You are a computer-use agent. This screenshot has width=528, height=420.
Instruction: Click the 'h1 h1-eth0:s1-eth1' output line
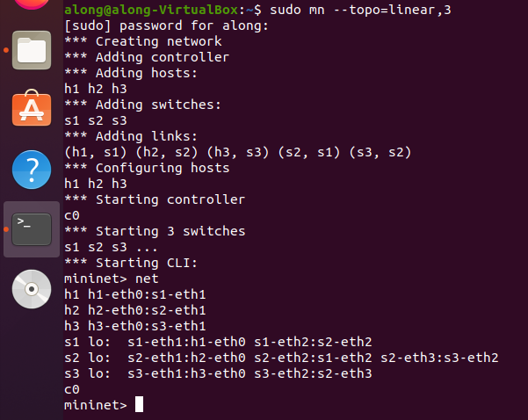click(134, 294)
